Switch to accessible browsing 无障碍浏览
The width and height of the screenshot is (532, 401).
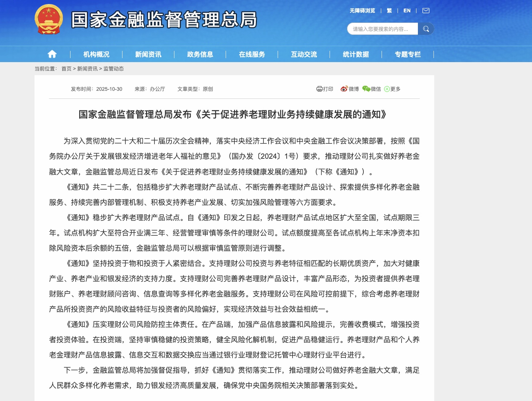click(x=362, y=11)
